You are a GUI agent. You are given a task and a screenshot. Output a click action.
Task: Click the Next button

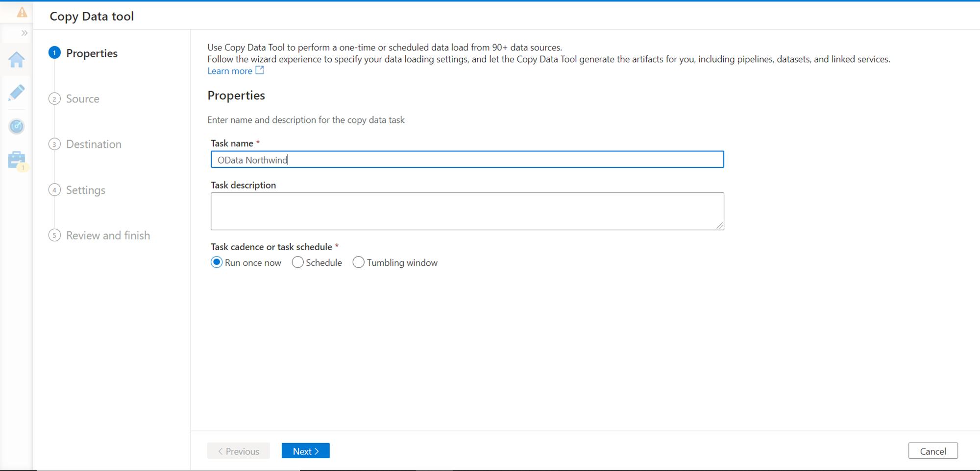tap(305, 451)
